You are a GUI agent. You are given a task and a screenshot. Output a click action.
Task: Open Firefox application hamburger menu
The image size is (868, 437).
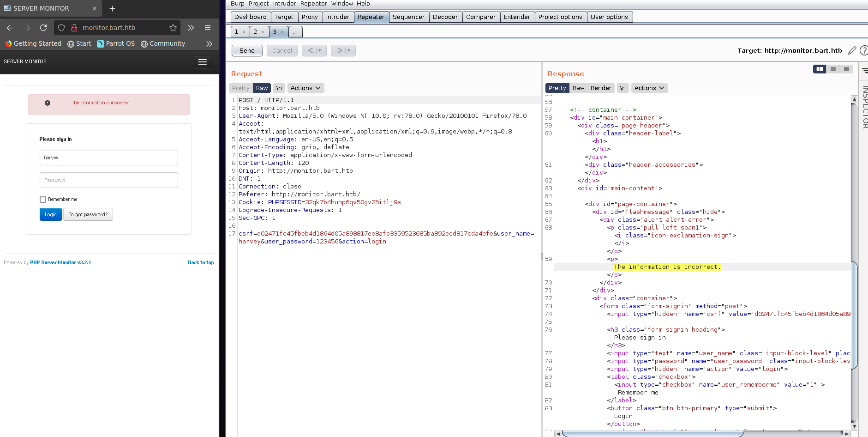[208, 28]
